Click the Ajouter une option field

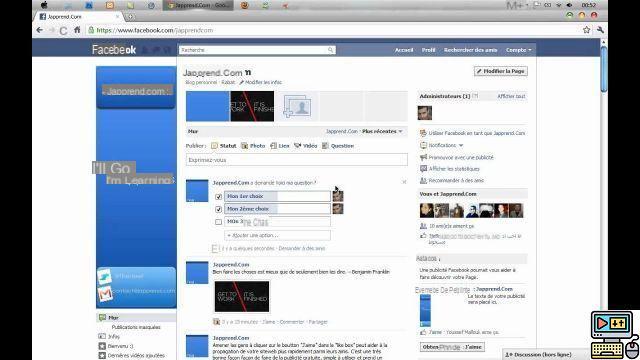[x=277, y=236]
